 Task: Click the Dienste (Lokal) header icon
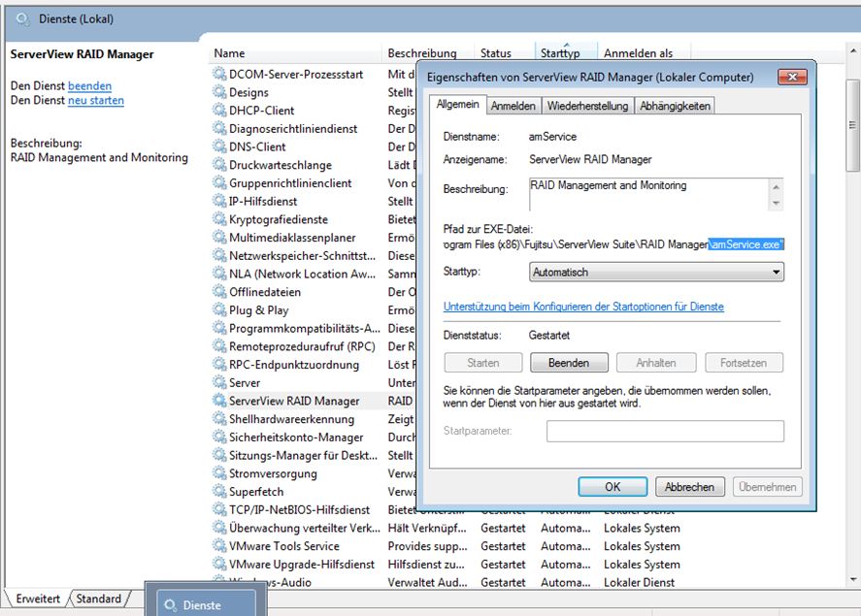pyautogui.click(x=23, y=19)
